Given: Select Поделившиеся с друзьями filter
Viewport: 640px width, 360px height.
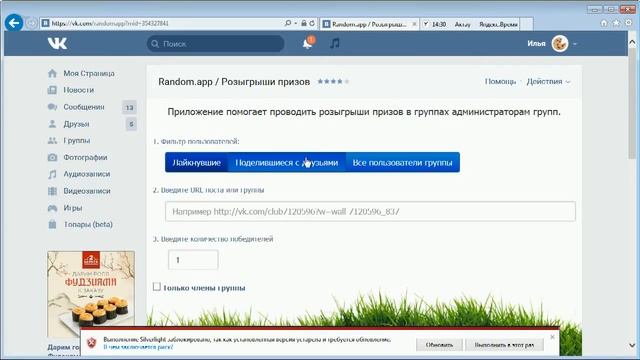Looking at the screenshot, I should [287, 162].
